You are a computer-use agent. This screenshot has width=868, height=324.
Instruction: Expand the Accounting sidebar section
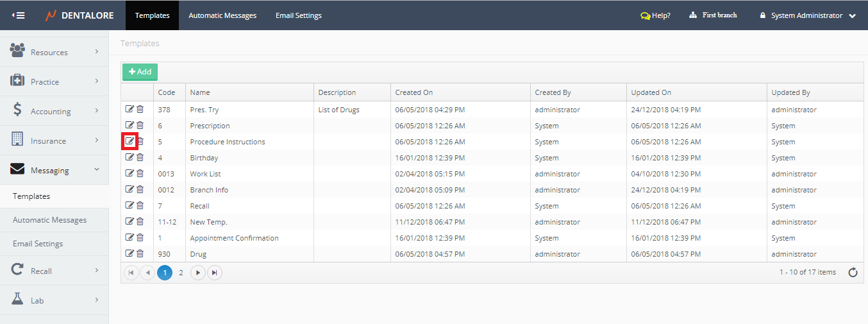(x=54, y=111)
